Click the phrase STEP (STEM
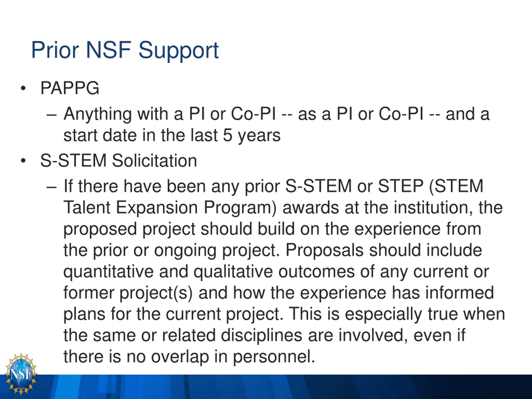Viewport: 532px width, 399px height. [x=431, y=186]
